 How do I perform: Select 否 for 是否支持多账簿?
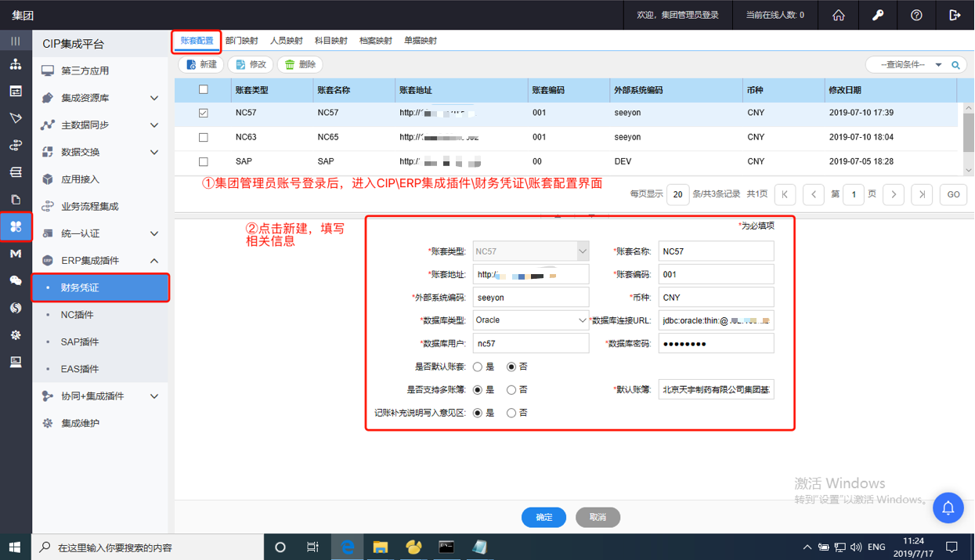[511, 390]
